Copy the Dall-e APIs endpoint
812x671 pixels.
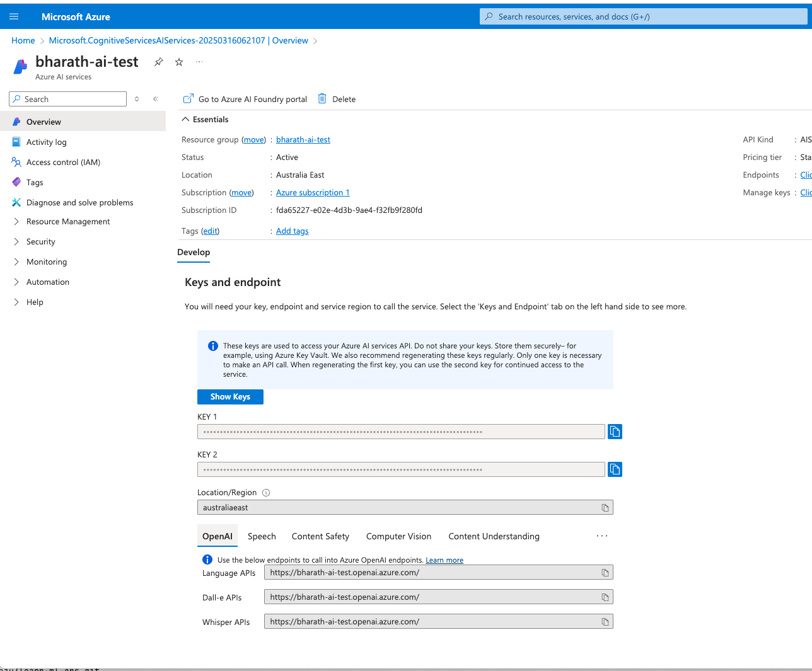(605, 597)
